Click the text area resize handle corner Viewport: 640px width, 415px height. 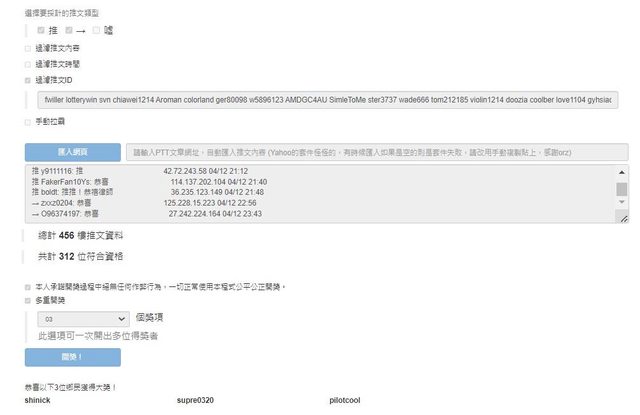coord(622,217)
